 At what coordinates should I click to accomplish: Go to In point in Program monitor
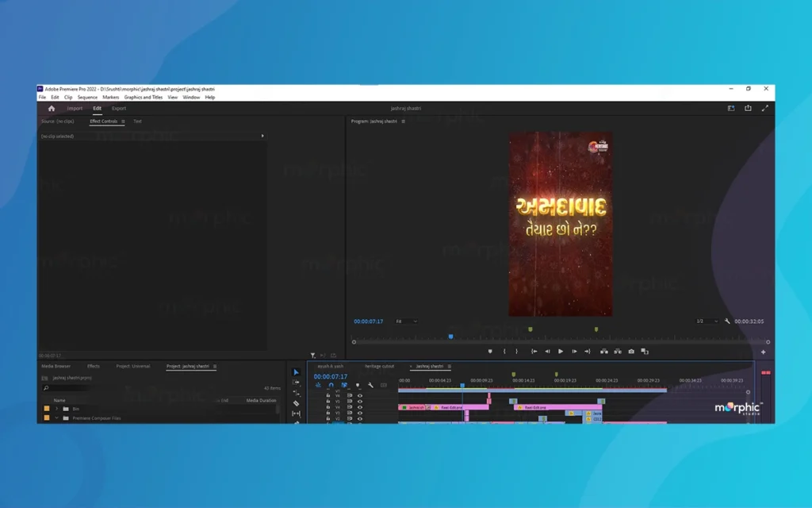(534, 352)
